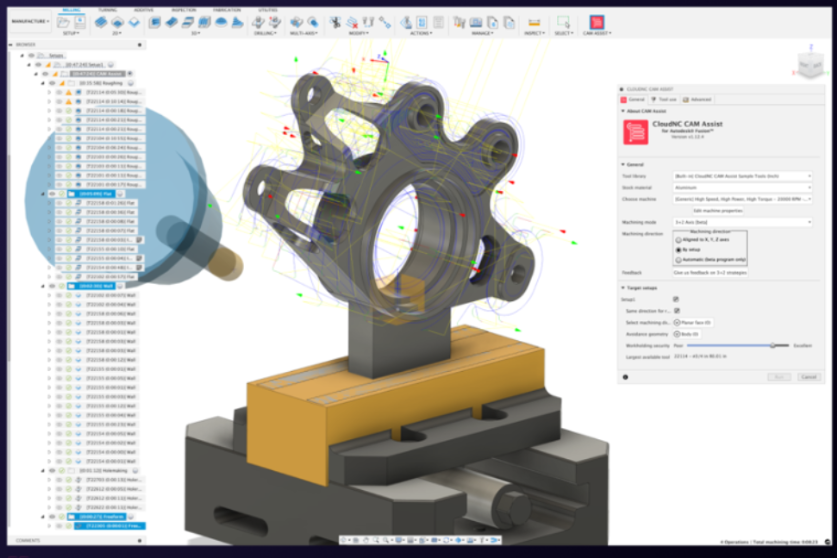
Task: Click the CAM Assist toolbar icon
Action: [x=596, y=22]
